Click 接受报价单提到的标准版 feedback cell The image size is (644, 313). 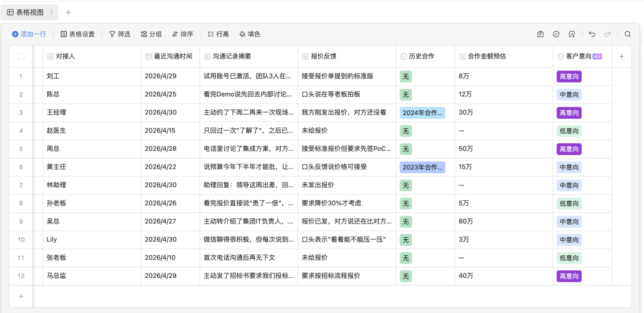tap(347, 76)
